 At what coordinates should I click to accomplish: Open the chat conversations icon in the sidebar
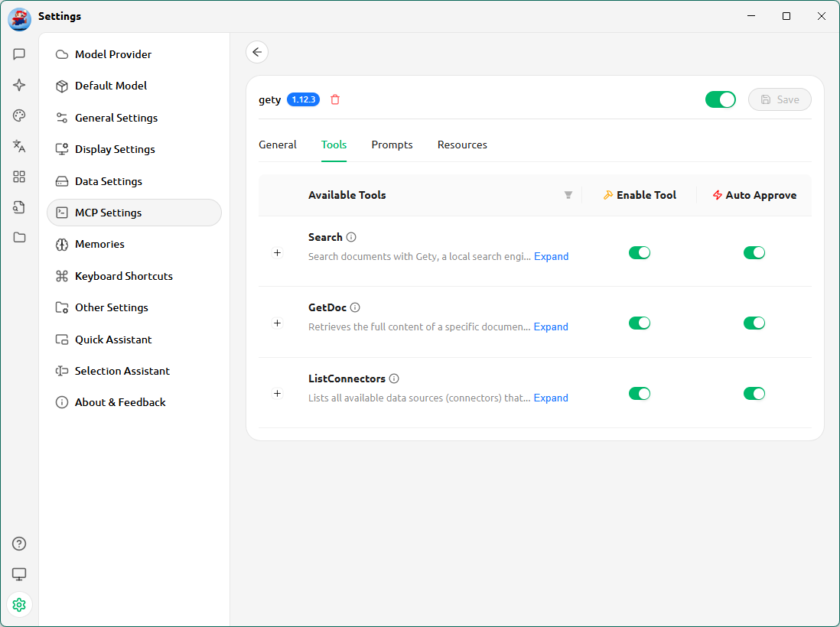(19, 54)
